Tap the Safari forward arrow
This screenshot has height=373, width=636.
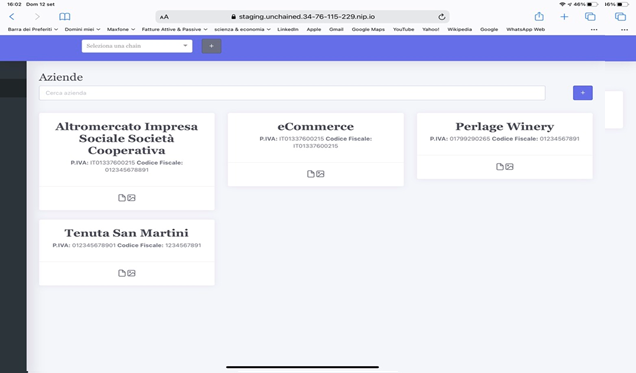pyautogui.click(x=37, y=17)
